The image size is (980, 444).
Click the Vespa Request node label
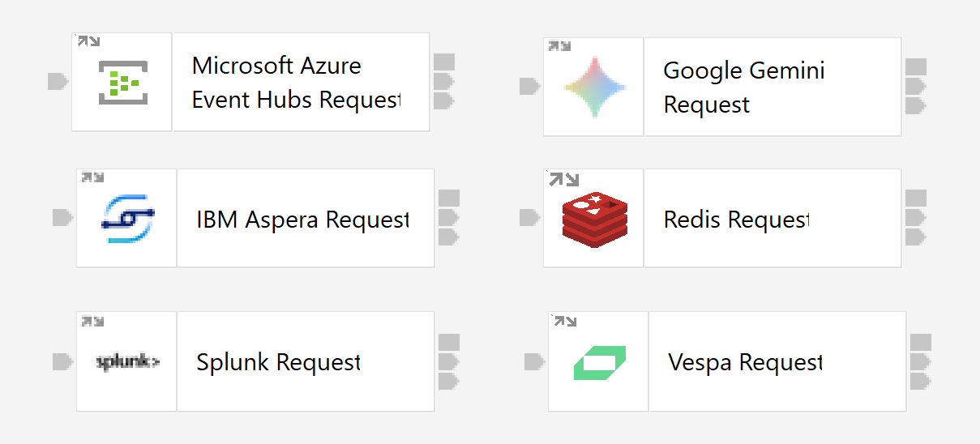(x=745, y=361)
